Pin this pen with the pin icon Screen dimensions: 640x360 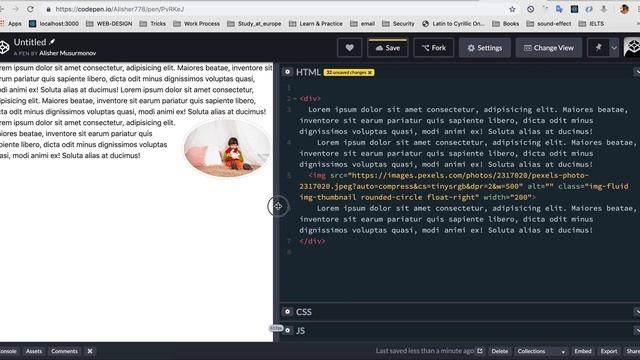[598, 48]
